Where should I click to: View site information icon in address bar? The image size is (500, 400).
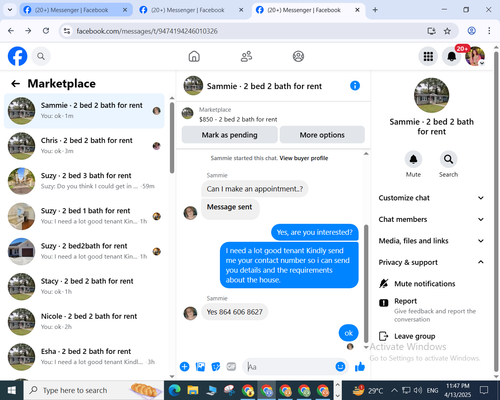(x=67, y=31)
